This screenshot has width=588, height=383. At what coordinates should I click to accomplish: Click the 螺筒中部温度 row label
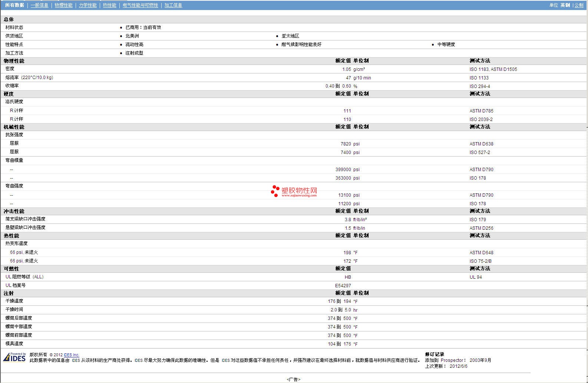point(19,327)
